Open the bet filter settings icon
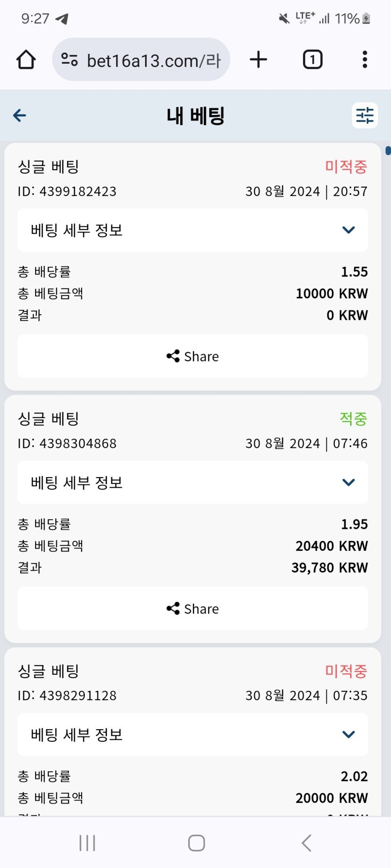 (x=365, y=116)
